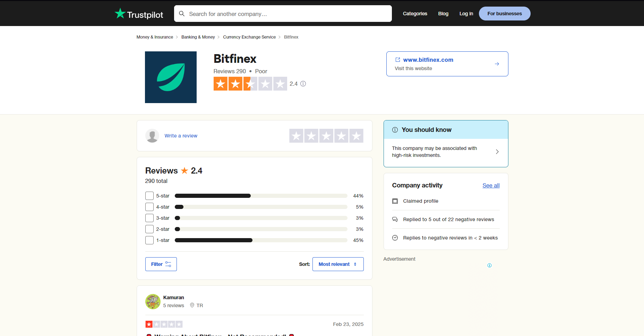Click the search magnifier icon
Screen dimensions: 644x336
(x=182, y=14)
